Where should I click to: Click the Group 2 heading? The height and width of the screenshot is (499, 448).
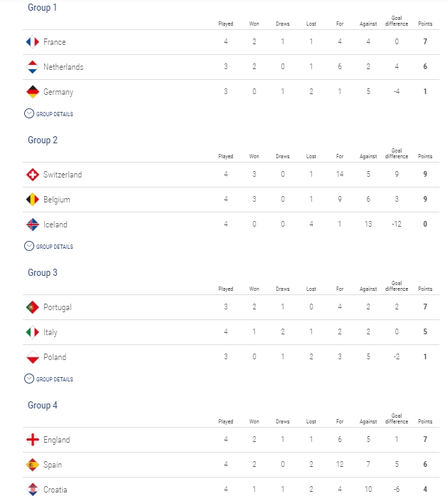[x=43, y=140]
